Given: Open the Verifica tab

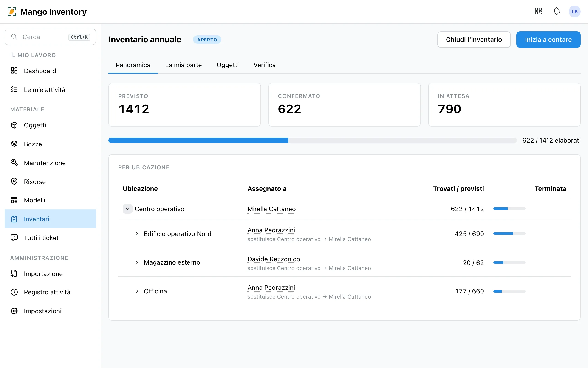Looking at the screenshot, I should point(265,65).
